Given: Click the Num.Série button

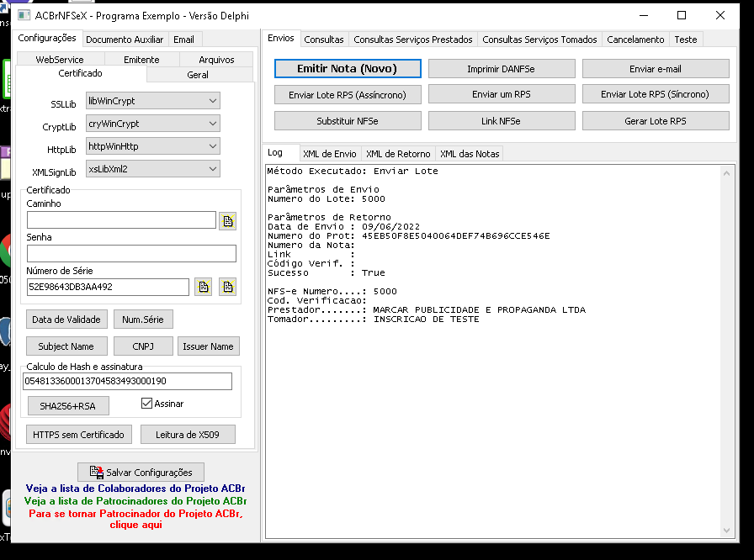Looking at the screenshot, I should 143,320.
